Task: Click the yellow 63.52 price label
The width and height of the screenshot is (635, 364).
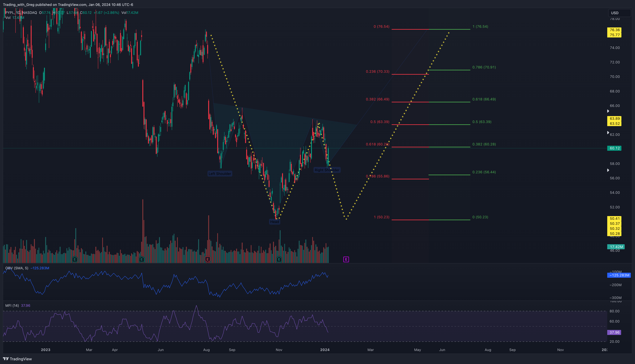Action: [x=614, y=123]
